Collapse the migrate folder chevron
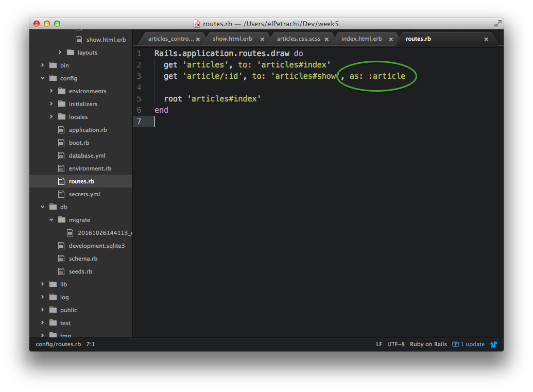The width and height of the screenshot is (533, 392). point(51,219)
